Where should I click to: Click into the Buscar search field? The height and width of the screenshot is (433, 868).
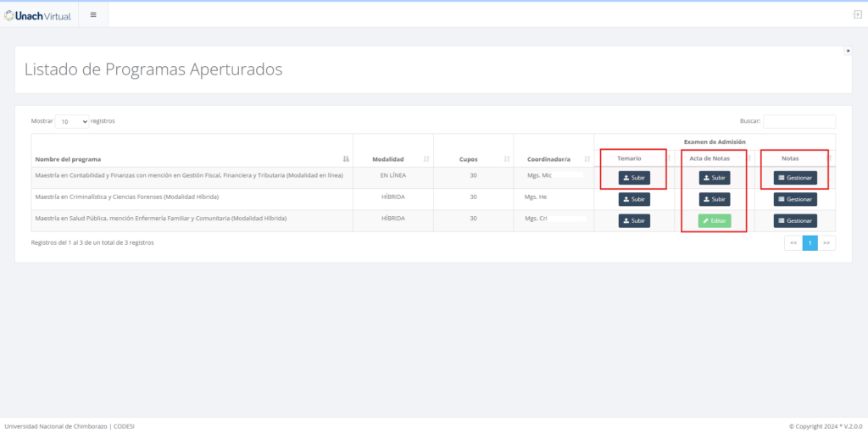[798, 121]
